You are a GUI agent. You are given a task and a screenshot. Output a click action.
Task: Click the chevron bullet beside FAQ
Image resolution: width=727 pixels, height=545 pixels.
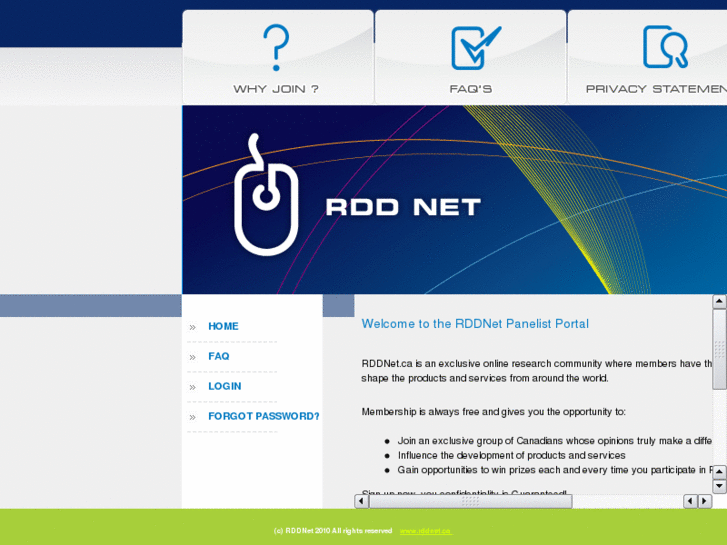tap(192, 357)
